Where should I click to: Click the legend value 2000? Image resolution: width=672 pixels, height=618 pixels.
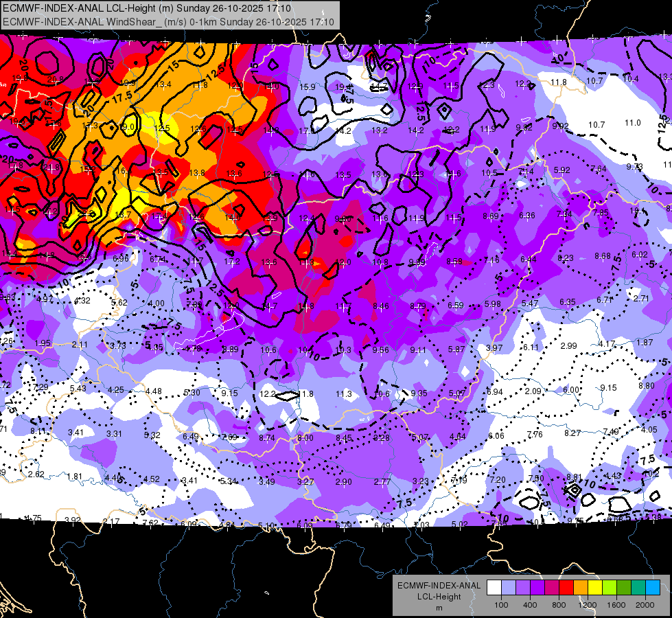point(645,605)
